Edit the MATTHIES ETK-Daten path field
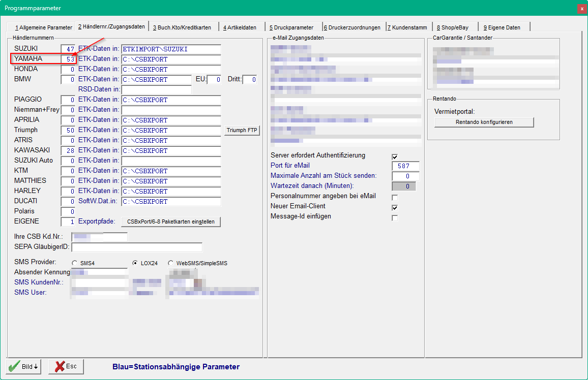 point(171,181)
